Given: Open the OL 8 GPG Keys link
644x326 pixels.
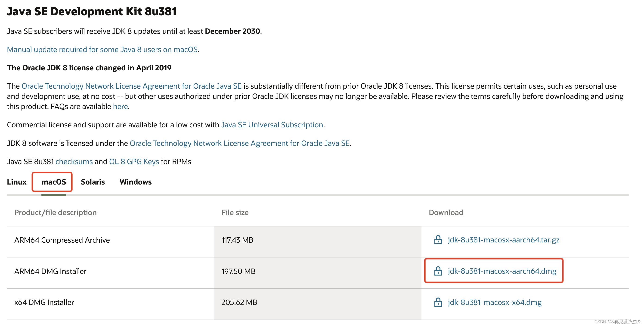Looking at the screenshot, I should 134,162.
